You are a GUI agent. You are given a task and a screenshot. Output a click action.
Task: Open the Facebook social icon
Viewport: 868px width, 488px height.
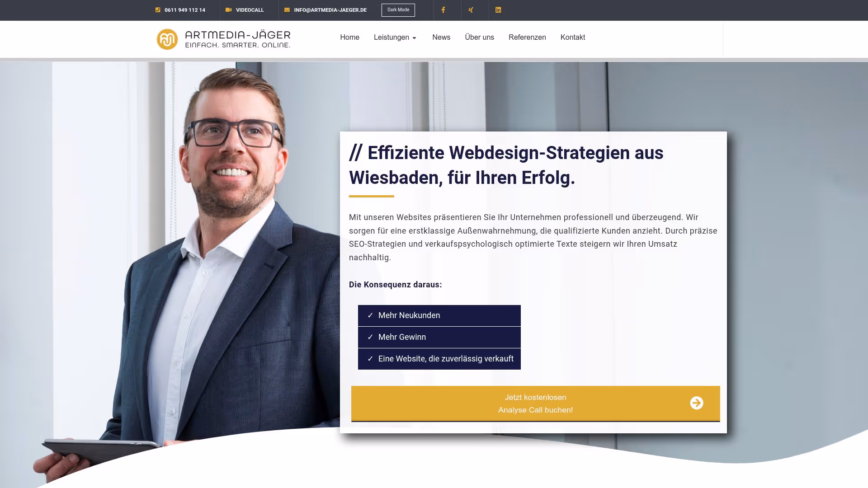coord(443,10)
